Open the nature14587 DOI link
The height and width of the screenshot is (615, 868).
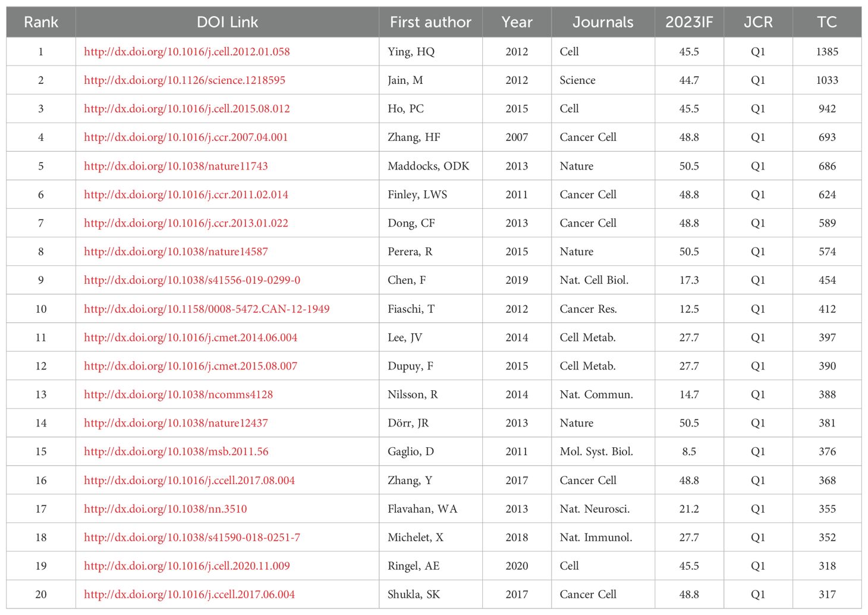(x=176, y=252)
